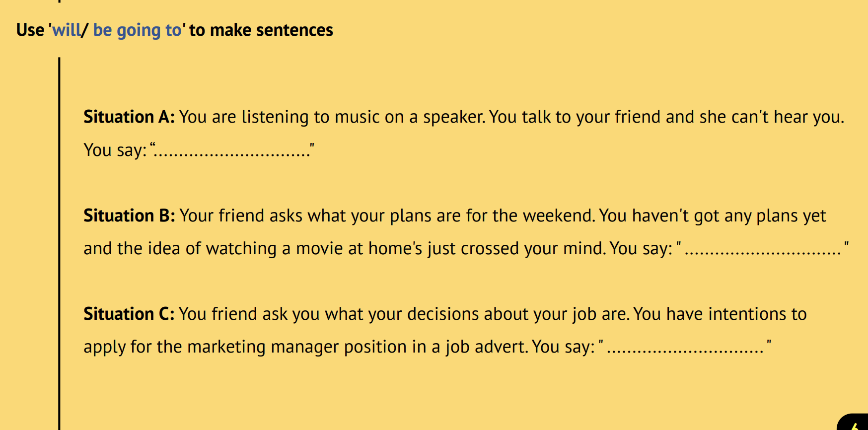Click the dotted answer blank for Situation B
868x430 pixels.
coord(763,249)
